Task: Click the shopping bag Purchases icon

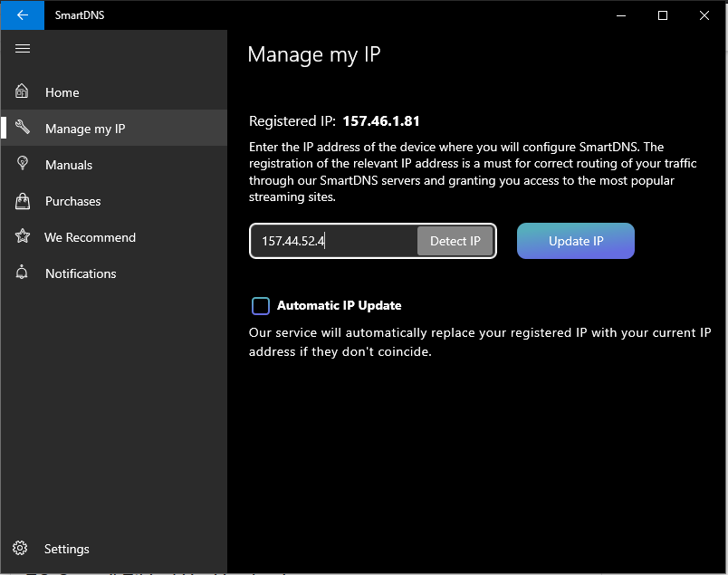Action: pyautogui.click(x=23, y=201)
